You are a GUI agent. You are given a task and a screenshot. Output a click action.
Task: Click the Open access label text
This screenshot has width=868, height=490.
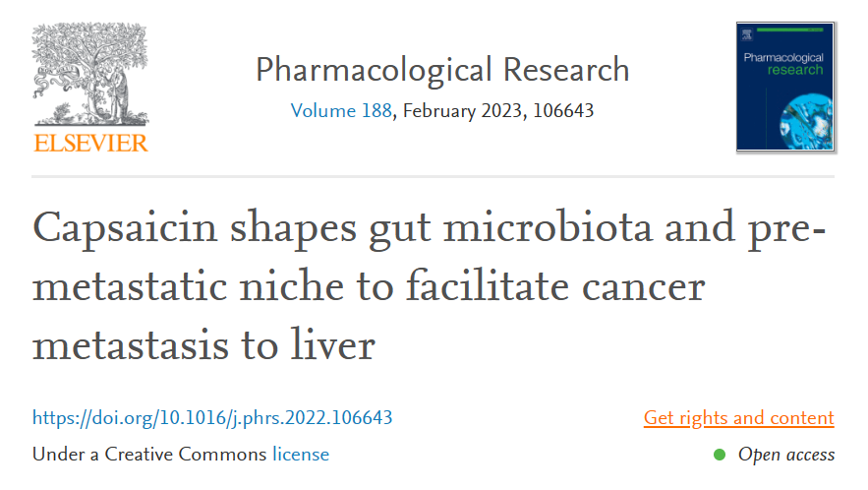786,455
